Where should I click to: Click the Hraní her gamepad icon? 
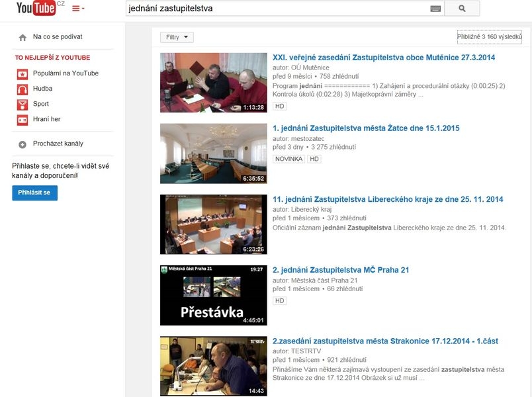point(22,120)
